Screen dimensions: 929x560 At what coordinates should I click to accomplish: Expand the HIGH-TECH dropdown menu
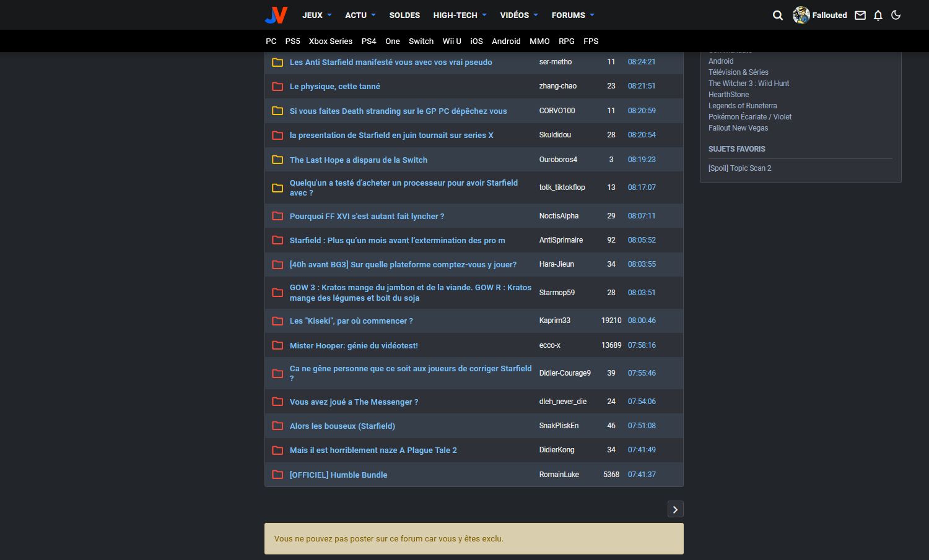tap(460, 15)
